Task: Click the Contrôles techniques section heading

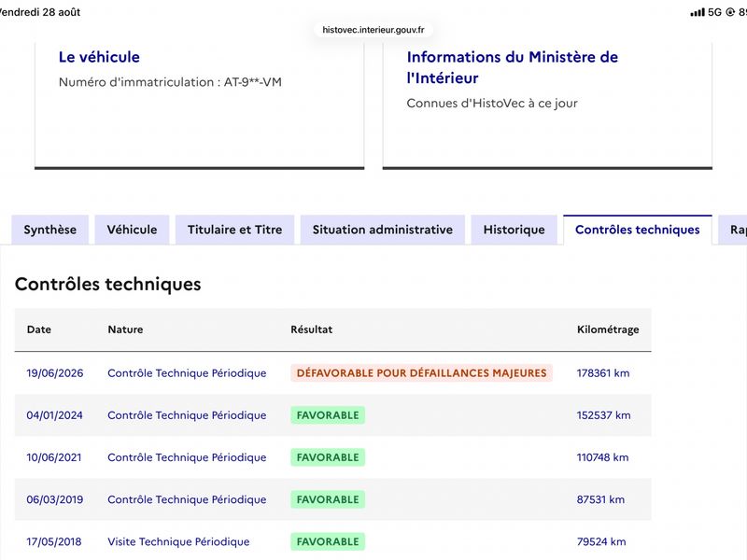Action: 107,284
